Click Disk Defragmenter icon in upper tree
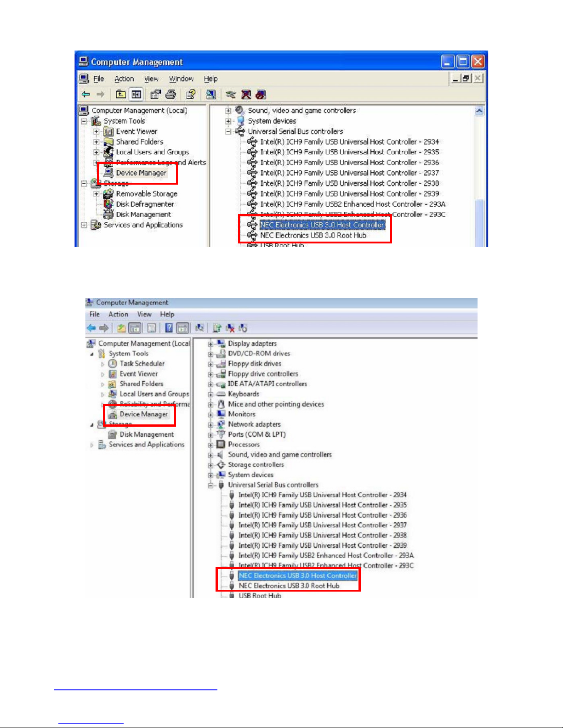 [x=108, y=204]
